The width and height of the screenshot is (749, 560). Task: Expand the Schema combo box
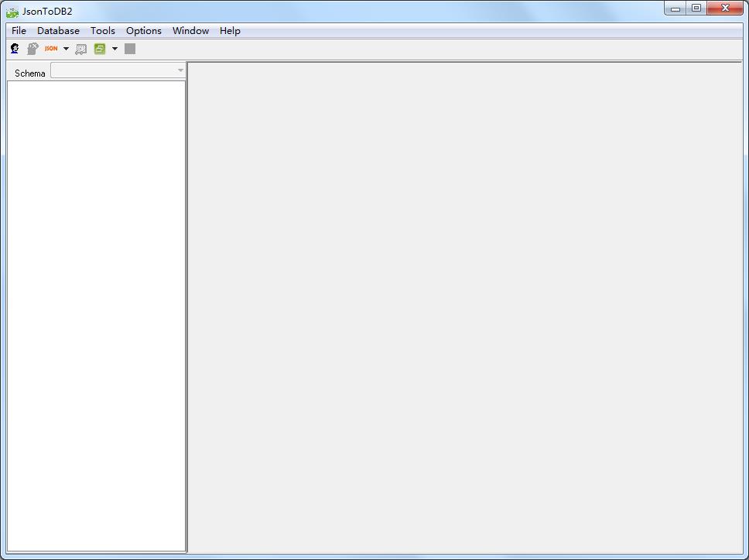click(180, 70)
